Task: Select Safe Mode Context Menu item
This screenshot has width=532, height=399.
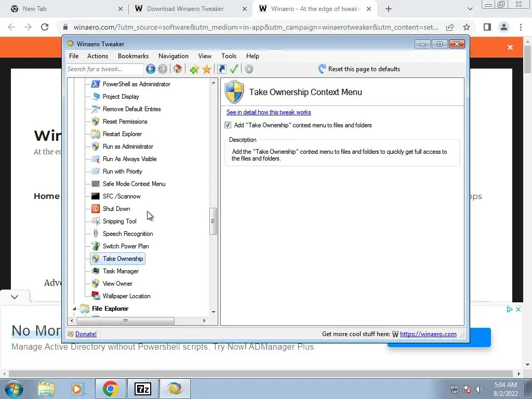Action: click(x=134, y=184)
